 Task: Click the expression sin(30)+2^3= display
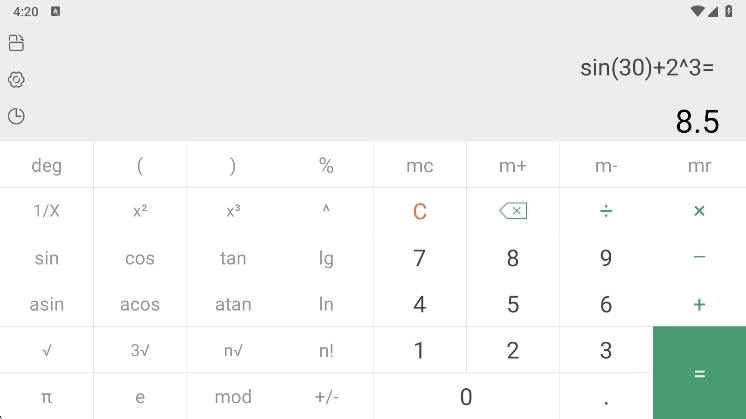coord(647,68)
